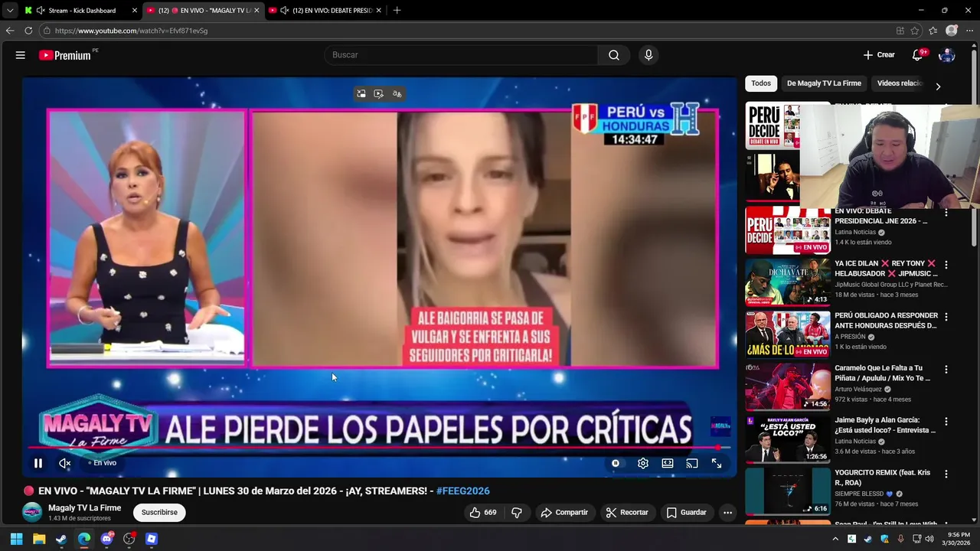This screenshot has height=551, width=980.
Task: Open Caramelo Que Le Falta video title
Action: pos(883,373)
